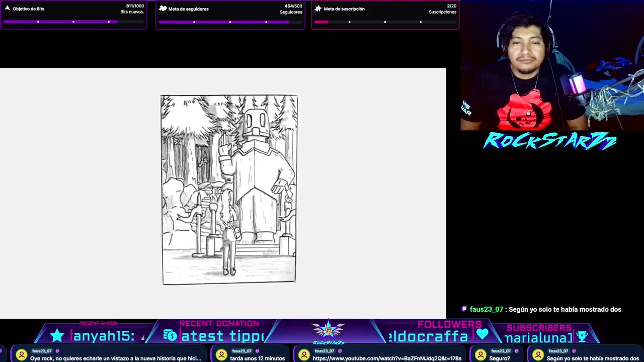Screen dimensions: 644x362
Task: Click the '2/20' subscriptions counter
Action: click(x=452, y=6)
